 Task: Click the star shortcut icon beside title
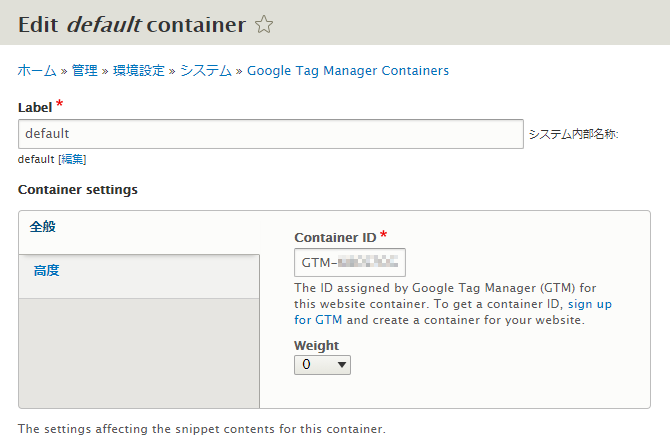point(264,24)
